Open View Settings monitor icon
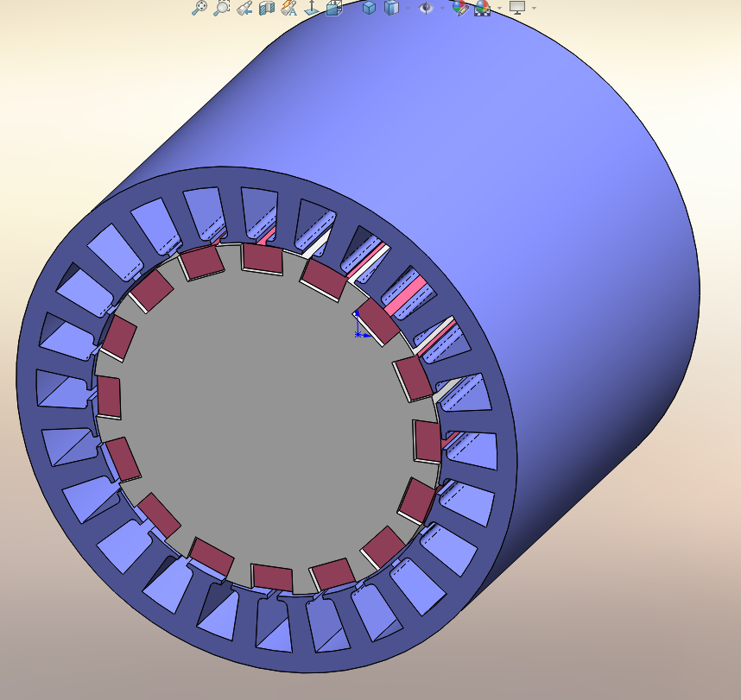This screenshot has height=700, width=741. pyautogui.click(x=516, y=8)
